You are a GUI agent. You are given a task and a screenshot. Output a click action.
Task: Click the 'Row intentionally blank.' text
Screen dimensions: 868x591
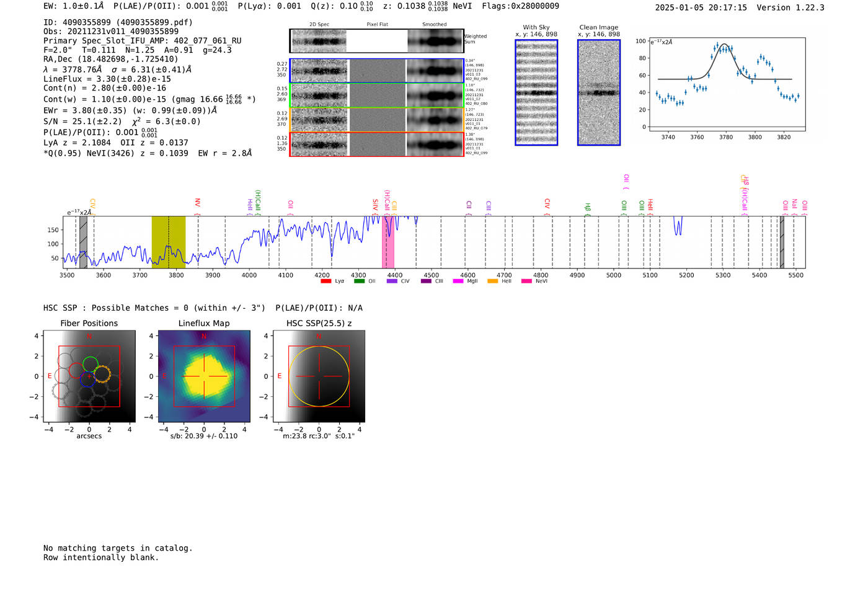(101, 558)
